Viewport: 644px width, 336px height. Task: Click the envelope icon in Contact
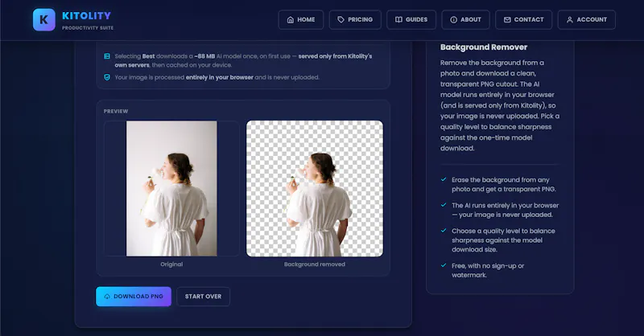pos(507,19)
